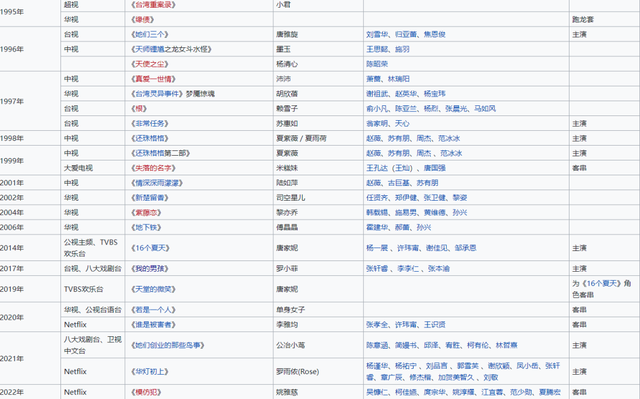Open the 《若是一个人》 link
This screenshot has width=640, height=399.
(x=153, y=310)
